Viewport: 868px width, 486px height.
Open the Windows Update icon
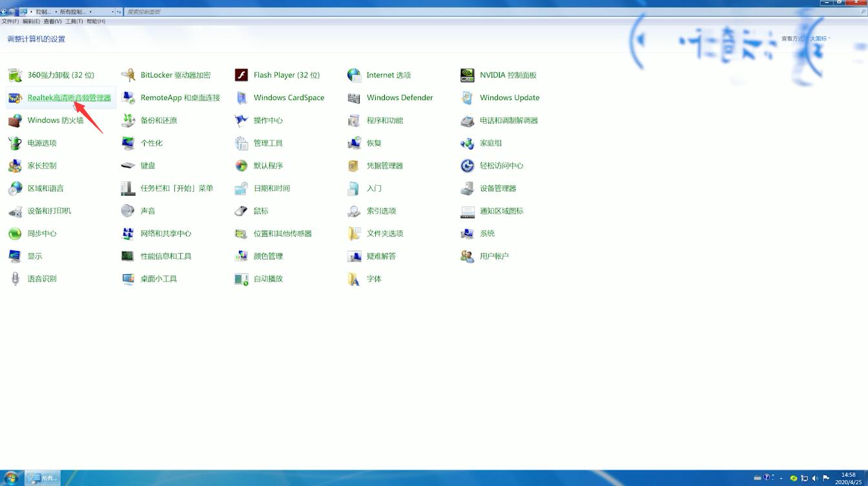click(468, 98)
